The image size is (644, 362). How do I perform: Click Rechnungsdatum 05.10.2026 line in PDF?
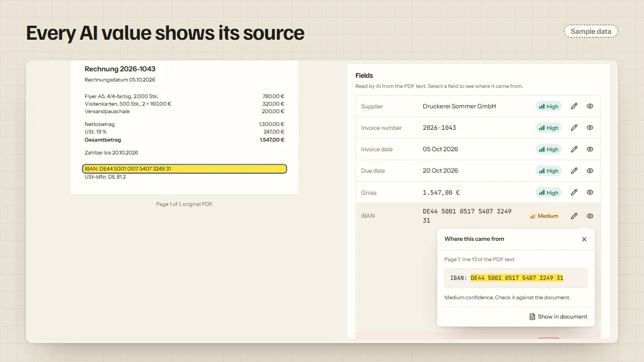(x=120, y=80)
